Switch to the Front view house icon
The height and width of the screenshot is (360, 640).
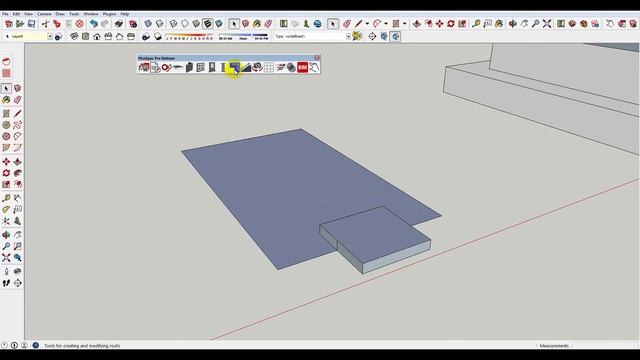[x=97, y=37]
